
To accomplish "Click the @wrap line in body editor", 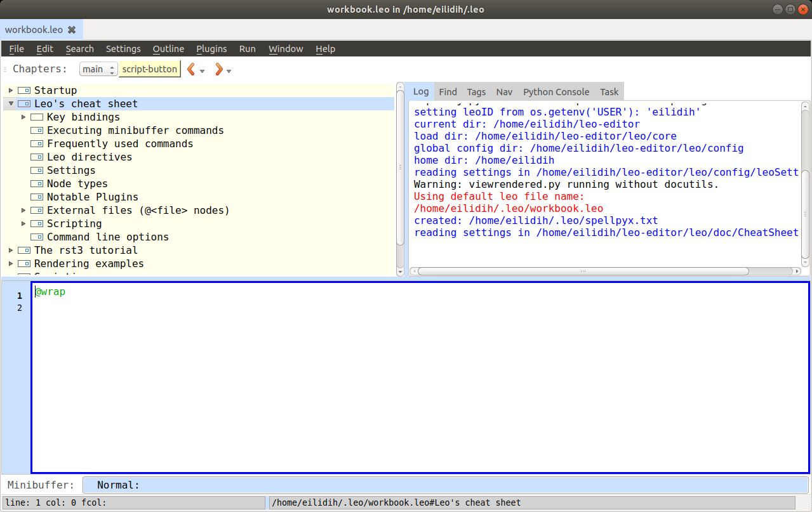I will pos(50,292).
